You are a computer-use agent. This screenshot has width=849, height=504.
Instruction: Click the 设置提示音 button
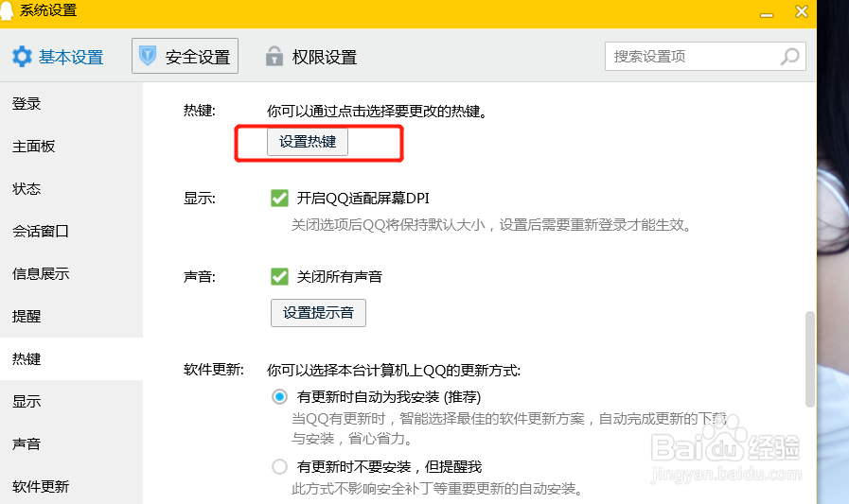tap(318, 313)
